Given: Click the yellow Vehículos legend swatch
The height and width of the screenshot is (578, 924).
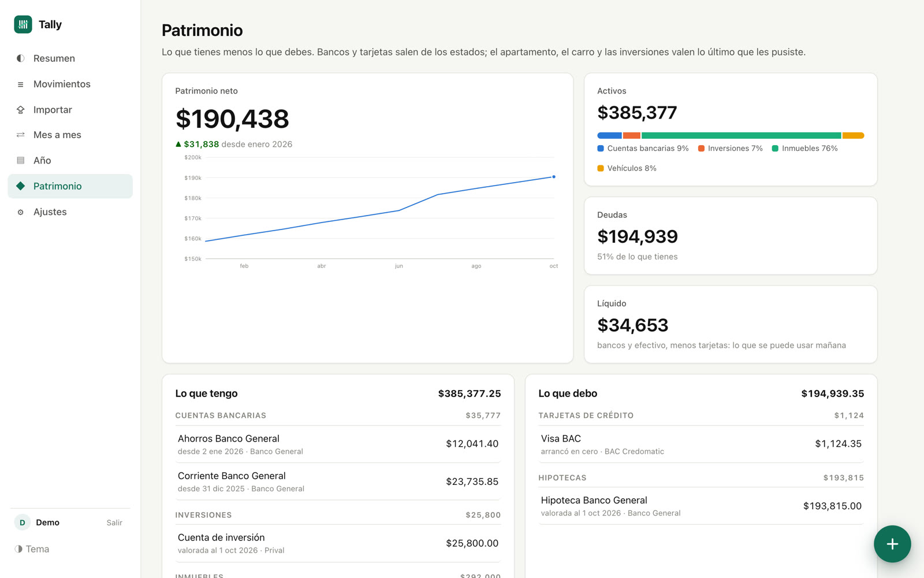Looking at the screenshot, I should [601, 168].
